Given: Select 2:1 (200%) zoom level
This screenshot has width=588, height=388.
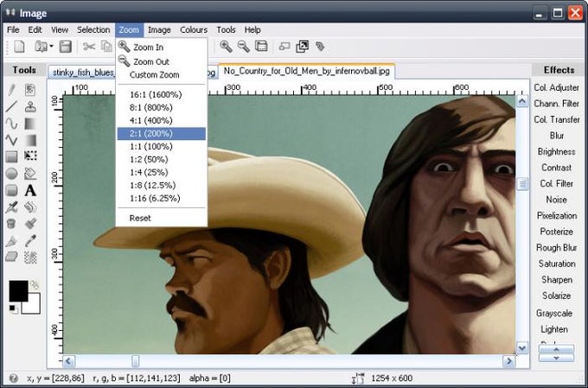Looking at the screenshot, I should point(162,133).
